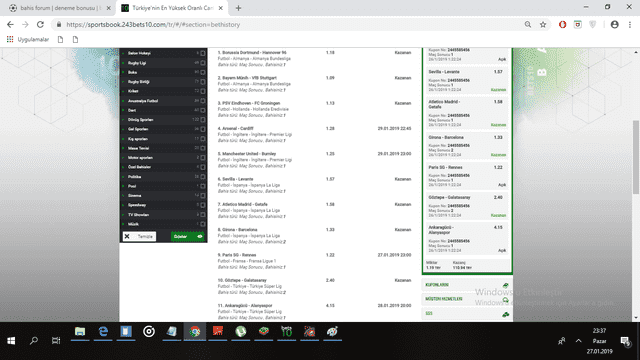
Task: Expand the Dart sport category
Action: [123, 110]
